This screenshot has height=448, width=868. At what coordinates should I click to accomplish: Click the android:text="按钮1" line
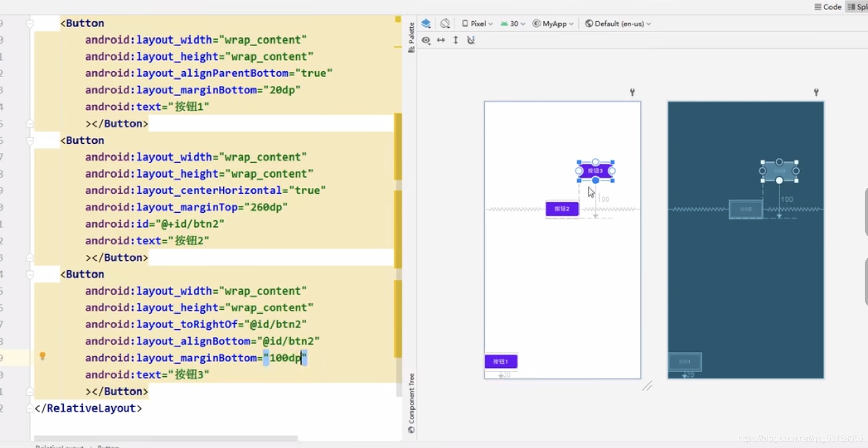(x=147, y=107)
